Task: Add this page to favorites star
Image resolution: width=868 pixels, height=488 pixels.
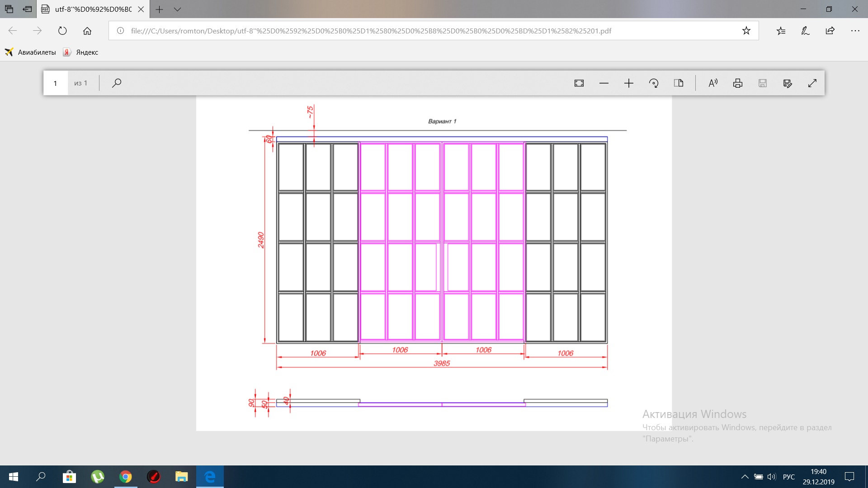Action: tap(746, 31)
